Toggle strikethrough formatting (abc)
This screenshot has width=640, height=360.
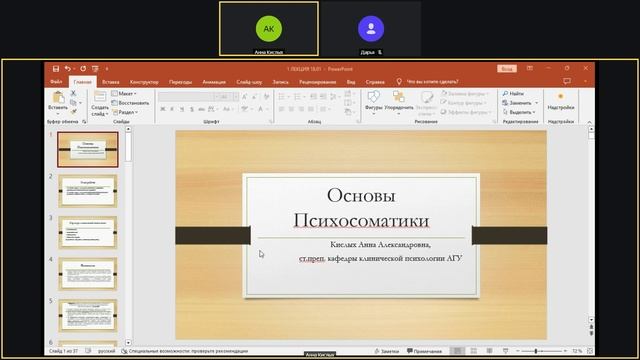[201, 109]
